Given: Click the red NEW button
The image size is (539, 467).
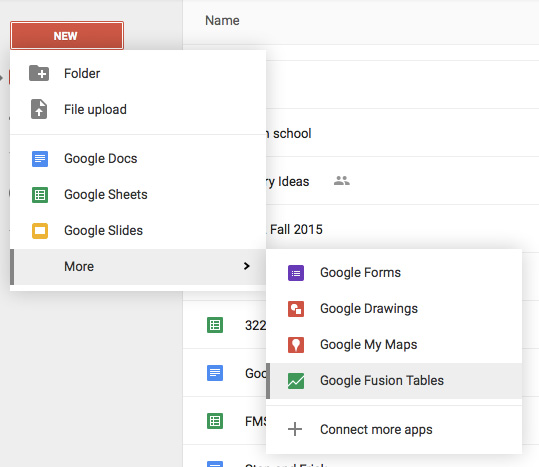Looking at the screenshot, I should [67, 36].
